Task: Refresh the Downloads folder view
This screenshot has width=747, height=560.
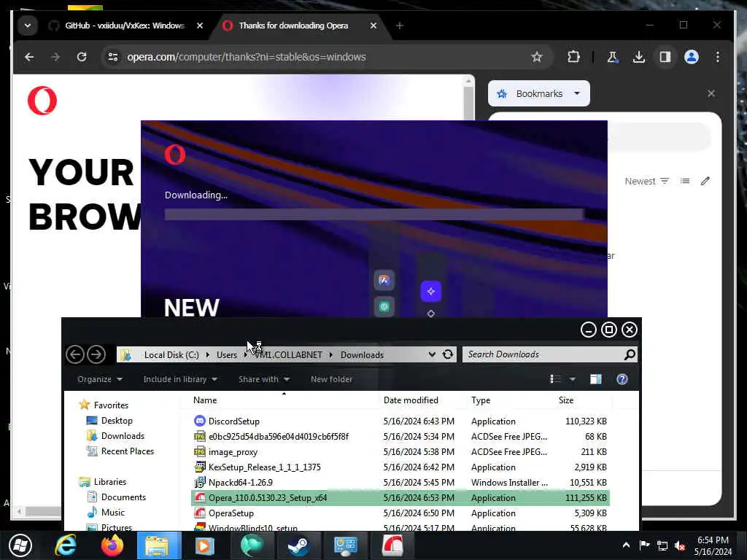Action: [x=448, y=354]
